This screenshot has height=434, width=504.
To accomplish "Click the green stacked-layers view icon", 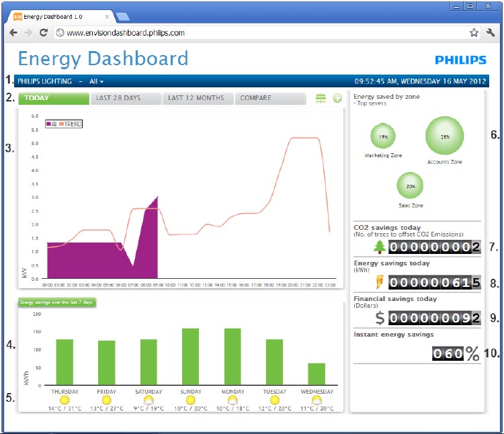I will 321,98.
